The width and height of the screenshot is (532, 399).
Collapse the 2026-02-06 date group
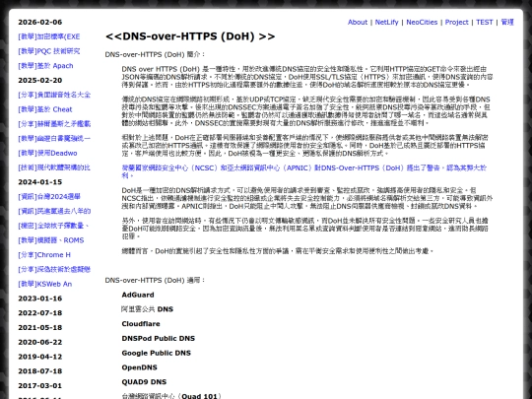tap(40, 22)
